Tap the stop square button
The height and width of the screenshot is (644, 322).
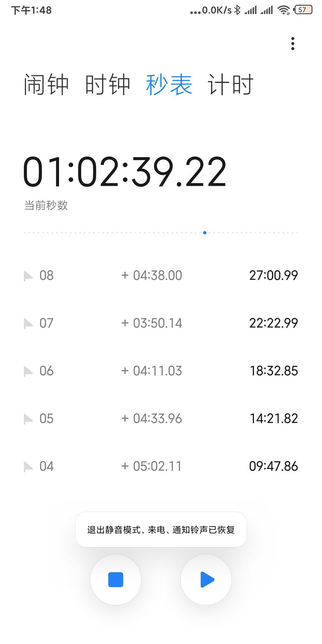[x=115, y=579]
